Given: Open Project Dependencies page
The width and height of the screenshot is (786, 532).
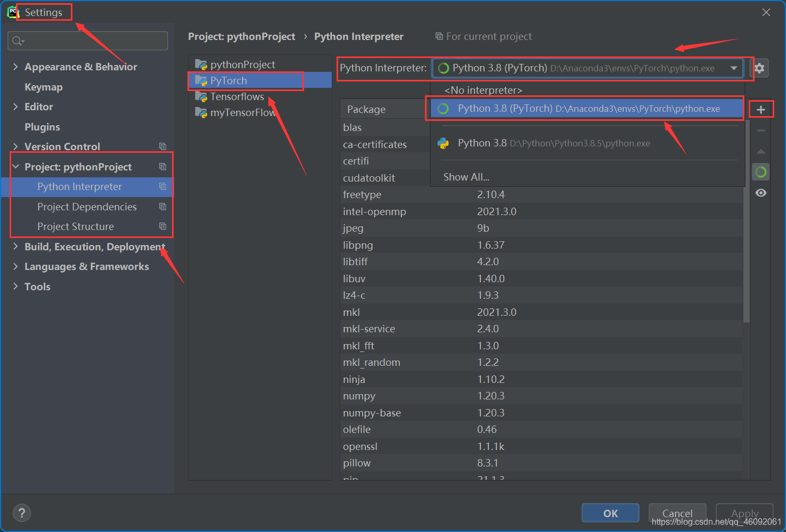Looking at the screenshot, I should (x=87, y=207).
